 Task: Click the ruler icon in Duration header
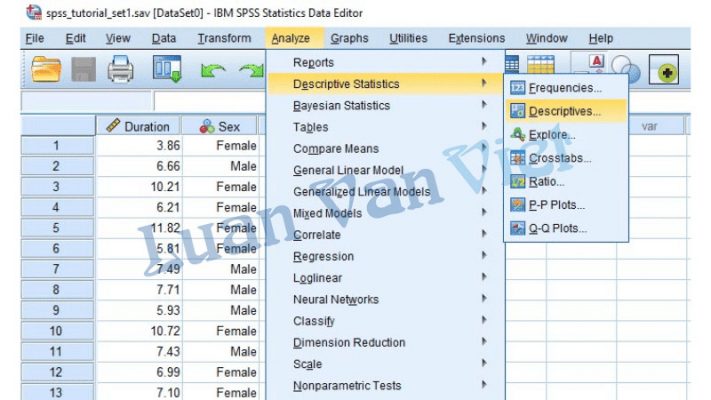[x=113, y=125]
